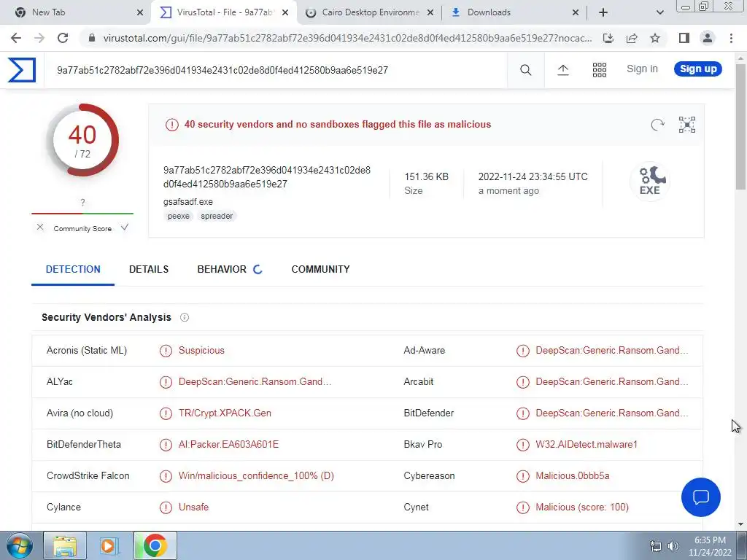The image size is (747, 560).
Task: Go back in browser history
Action: 16,38
